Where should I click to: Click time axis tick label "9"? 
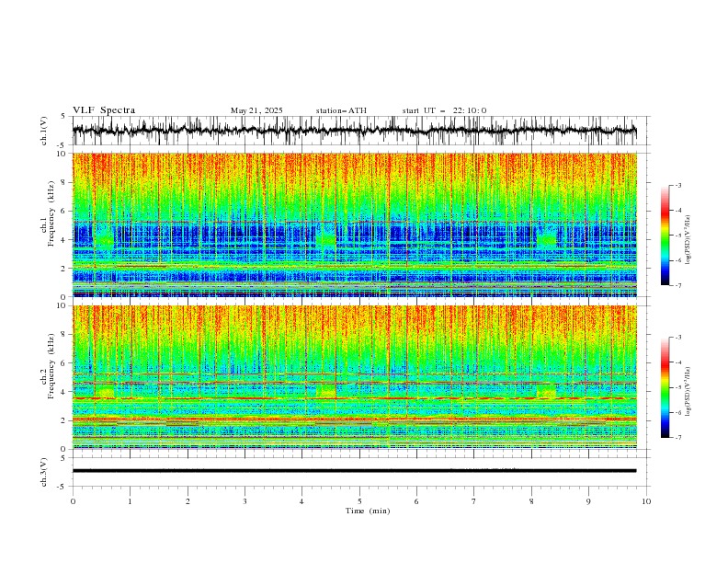click(588, 501)
